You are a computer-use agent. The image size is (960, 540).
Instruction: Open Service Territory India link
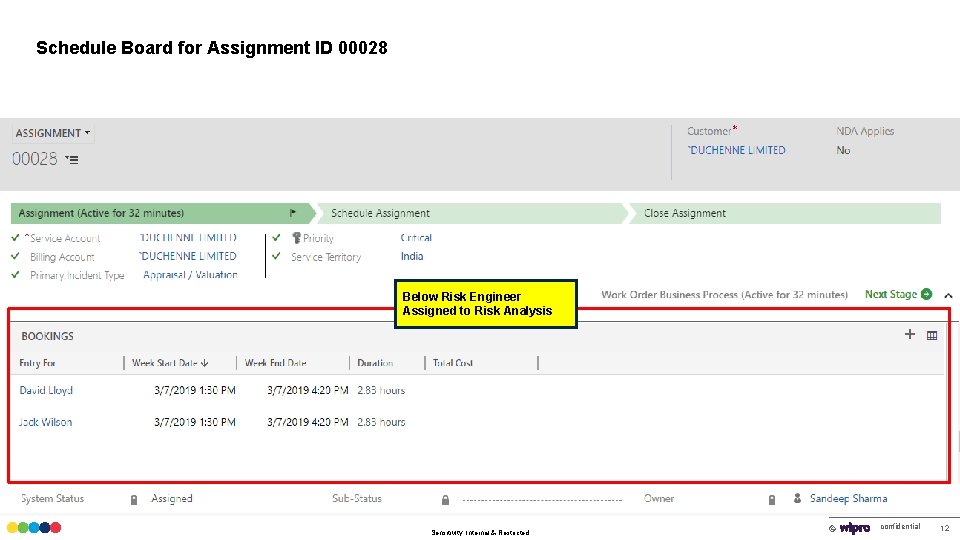[x=412, y=256]
